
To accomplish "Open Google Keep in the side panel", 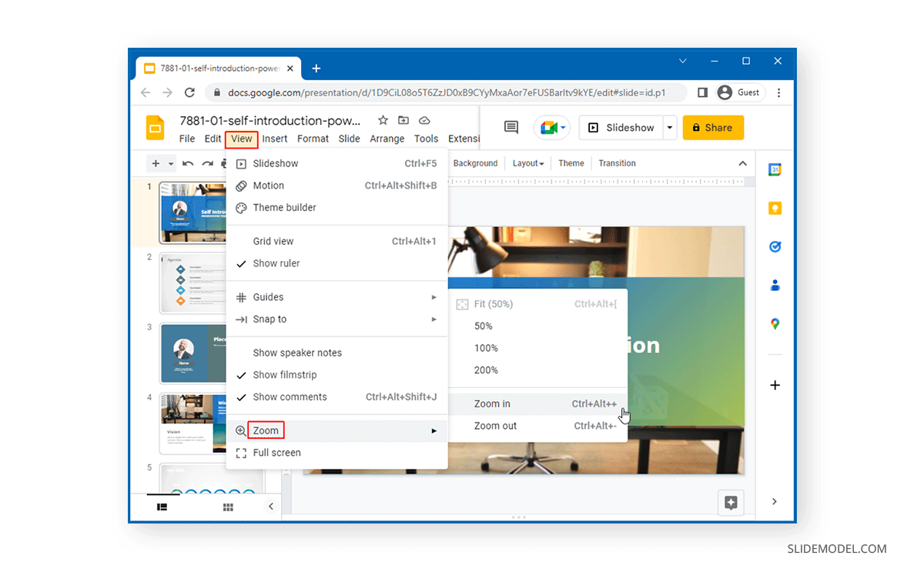I will pos(775,208).
